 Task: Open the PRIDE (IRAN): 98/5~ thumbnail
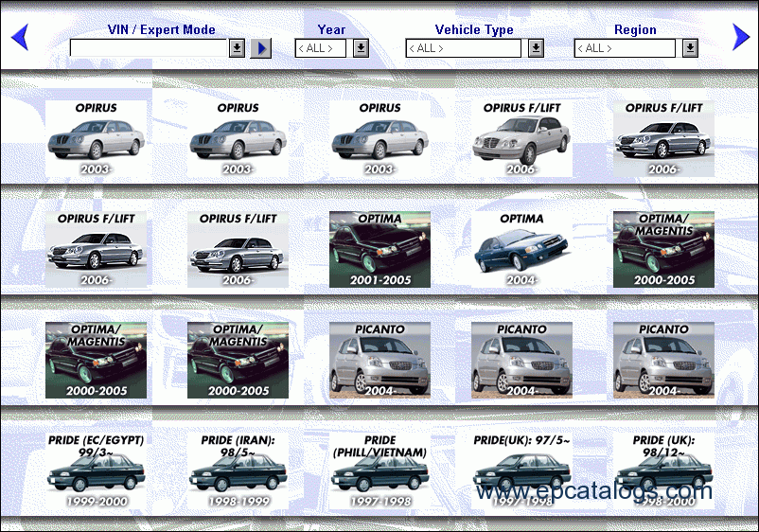(238, 471)
